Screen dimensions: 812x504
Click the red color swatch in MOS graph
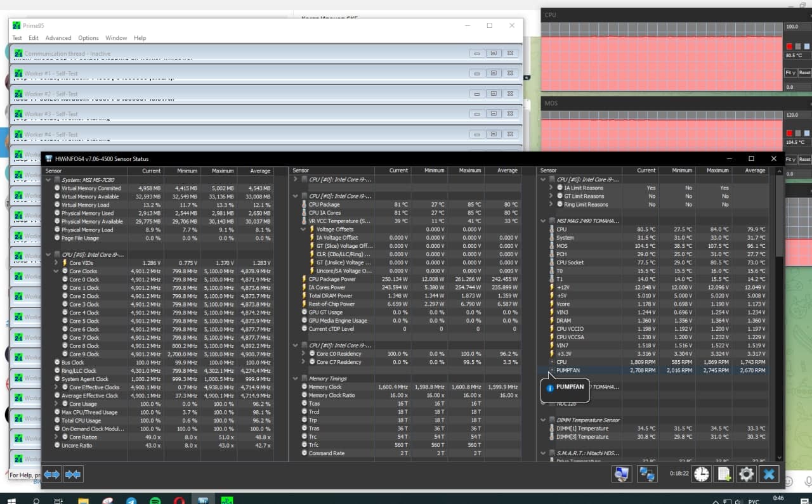pyautogui.click(x=790, y=133)
